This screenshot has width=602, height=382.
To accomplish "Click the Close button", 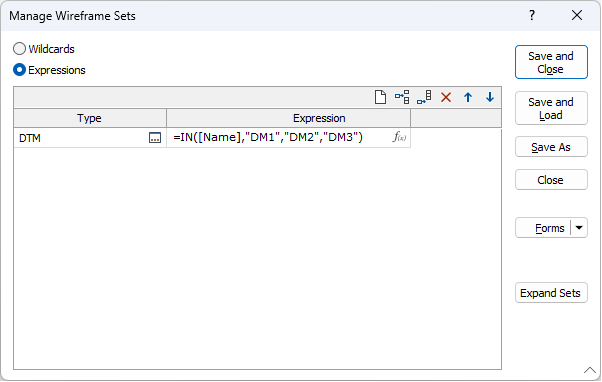I will pos(551,180).
